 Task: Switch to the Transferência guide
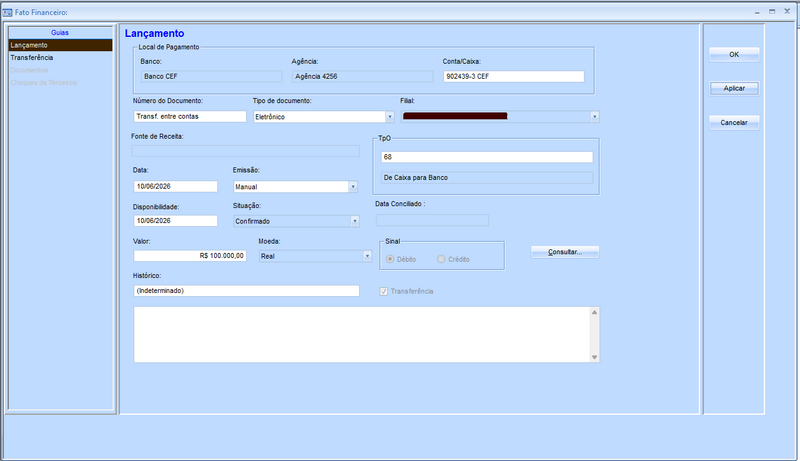click(x=60, y=58)
